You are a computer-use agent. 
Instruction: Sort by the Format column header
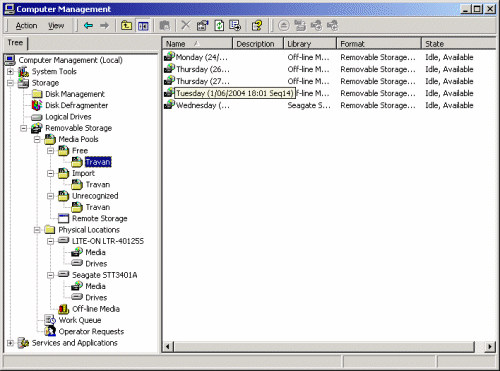[x=379, y=44]
